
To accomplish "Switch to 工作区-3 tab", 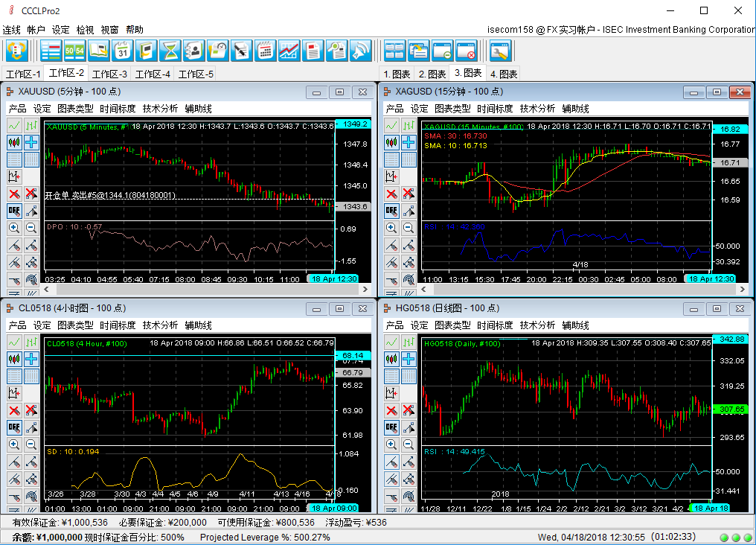I will [x=109, y=74].
